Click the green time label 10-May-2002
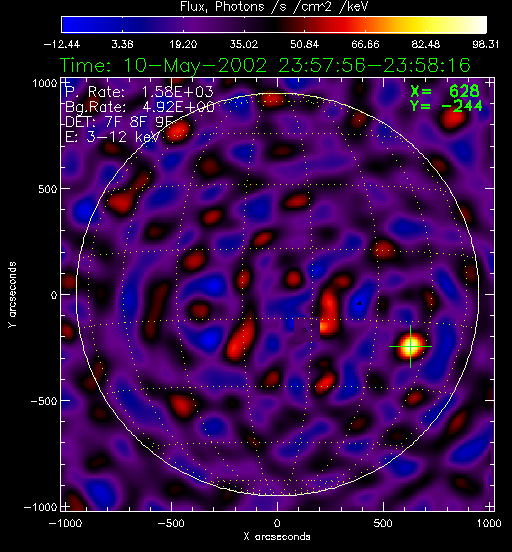 pyautogui.click(x=195, y=65)
